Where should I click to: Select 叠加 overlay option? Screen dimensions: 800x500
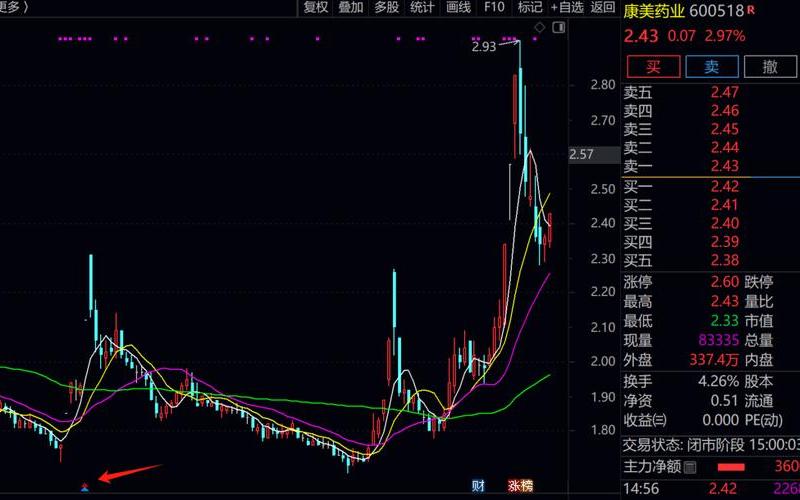click(x=351, y=7)
